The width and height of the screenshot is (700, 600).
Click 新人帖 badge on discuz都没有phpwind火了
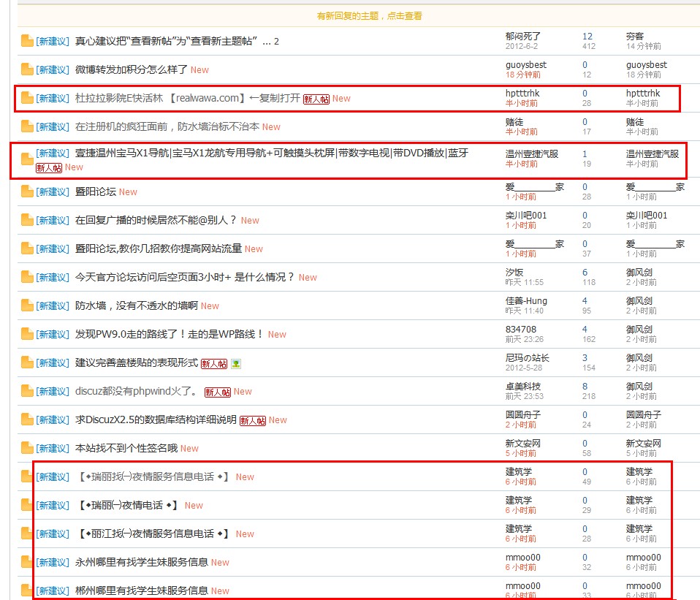pyautogui.click(x=218, y=392)
